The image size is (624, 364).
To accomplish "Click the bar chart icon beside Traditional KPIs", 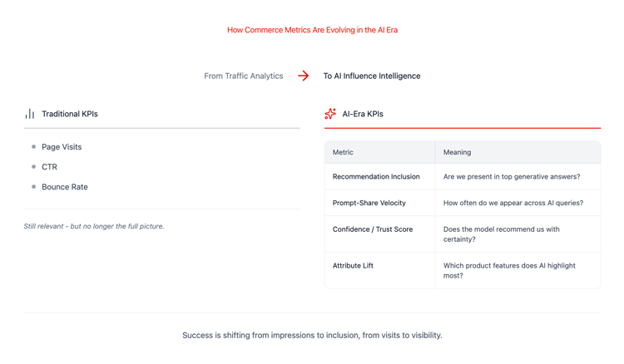I will coord(30,114).
